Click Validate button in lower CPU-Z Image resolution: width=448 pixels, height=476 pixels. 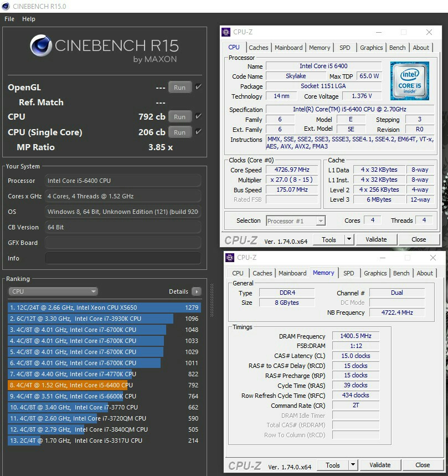coord(380,465)
